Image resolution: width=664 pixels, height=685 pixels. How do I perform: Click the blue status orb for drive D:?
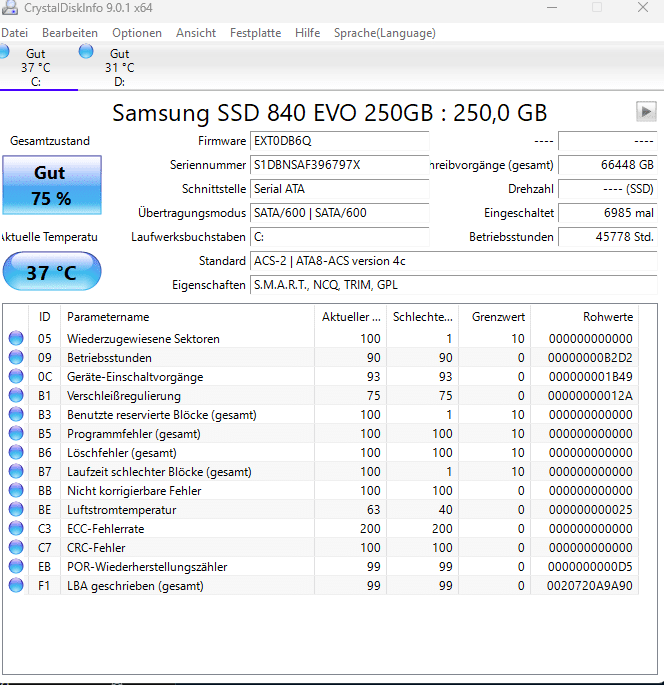pos(86,51)
